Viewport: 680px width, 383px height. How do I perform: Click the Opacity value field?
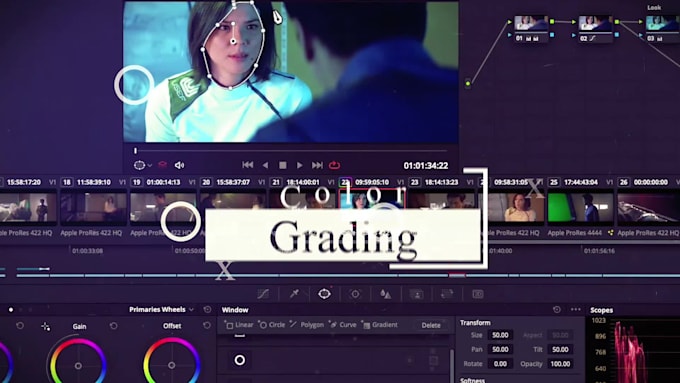click(x=560, y=363)
